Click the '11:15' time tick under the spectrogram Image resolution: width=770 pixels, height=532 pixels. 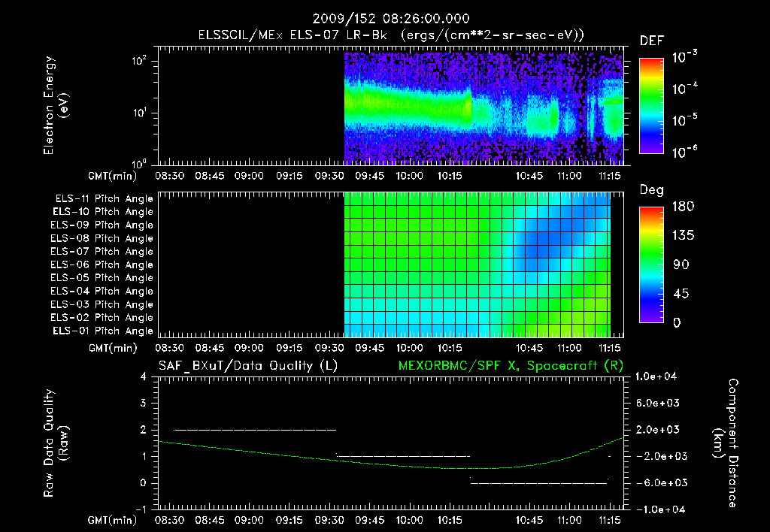[609, 176]
